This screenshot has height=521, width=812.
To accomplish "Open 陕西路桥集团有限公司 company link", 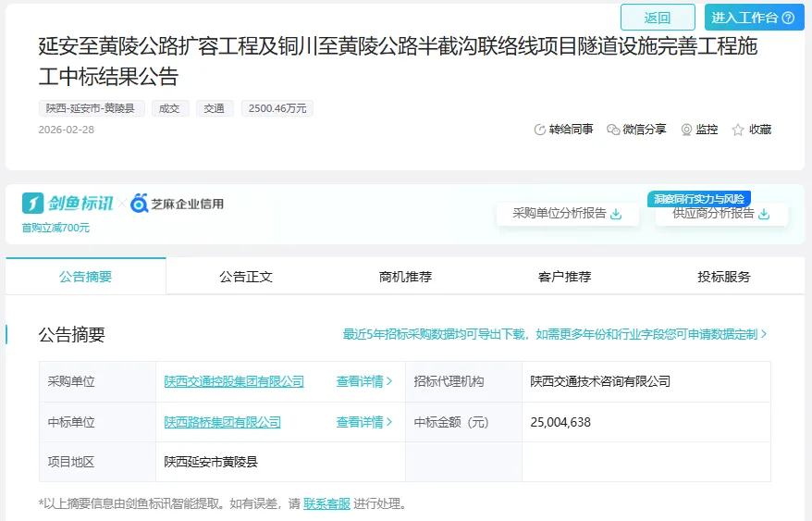I will click(x=223, y=422).
